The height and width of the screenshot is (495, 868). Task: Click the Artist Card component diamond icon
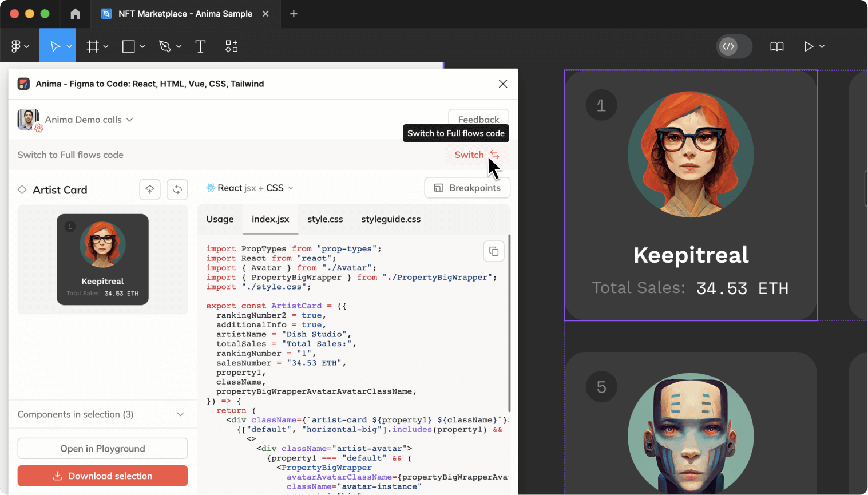(x=22, y=189)
